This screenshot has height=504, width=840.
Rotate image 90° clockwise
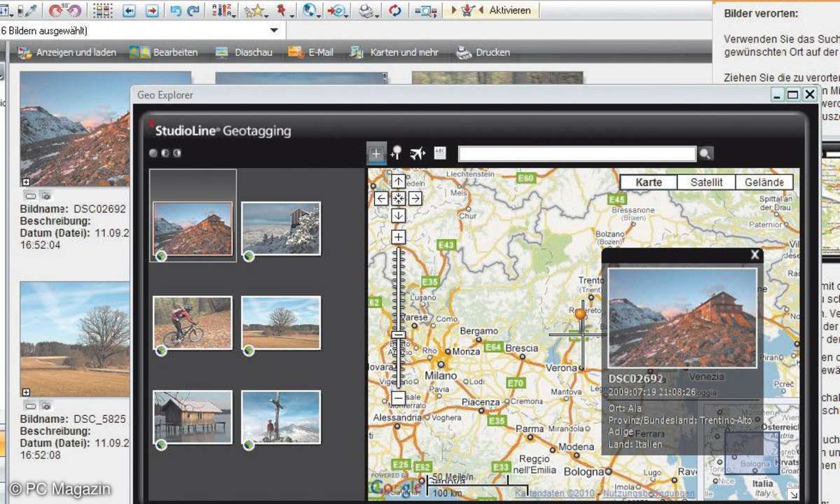(55, 10)
